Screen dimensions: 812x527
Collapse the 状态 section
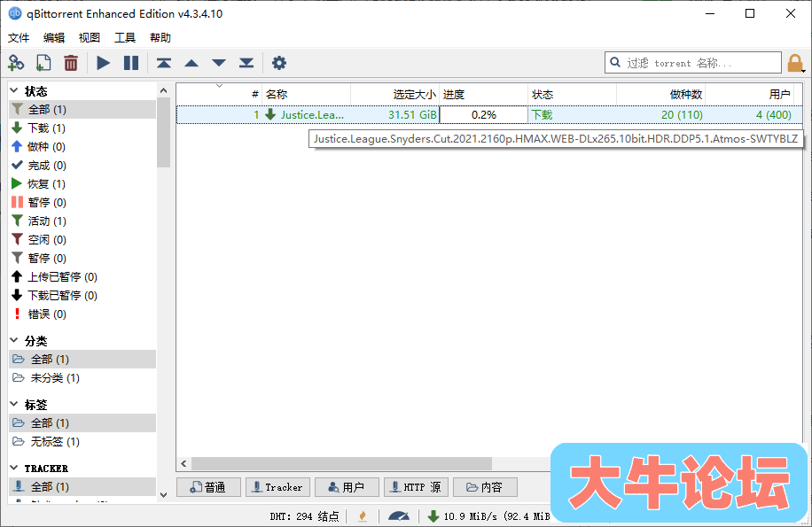click(x=14, y=91)
